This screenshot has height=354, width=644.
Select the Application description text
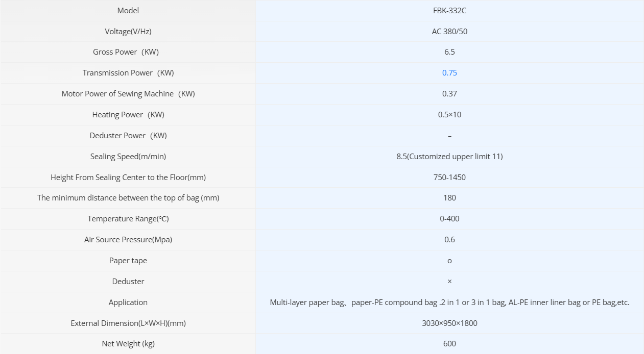click(x=449, y=302)
